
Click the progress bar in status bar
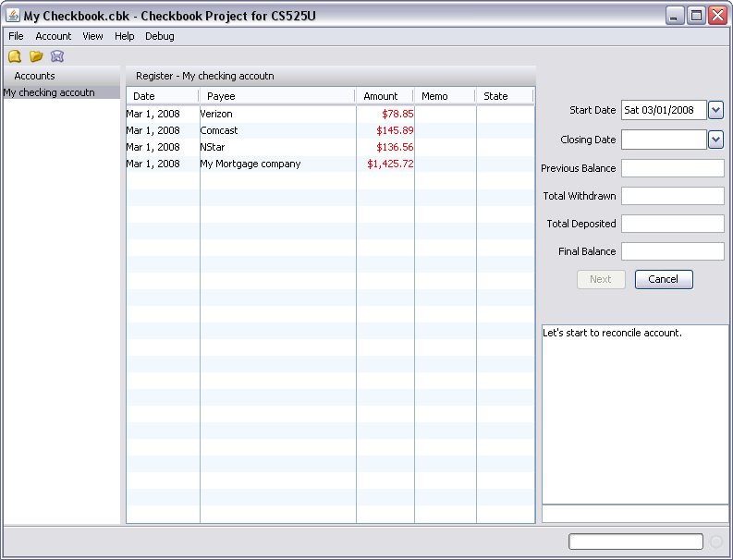pyautogui.click(x=635, y=542)
